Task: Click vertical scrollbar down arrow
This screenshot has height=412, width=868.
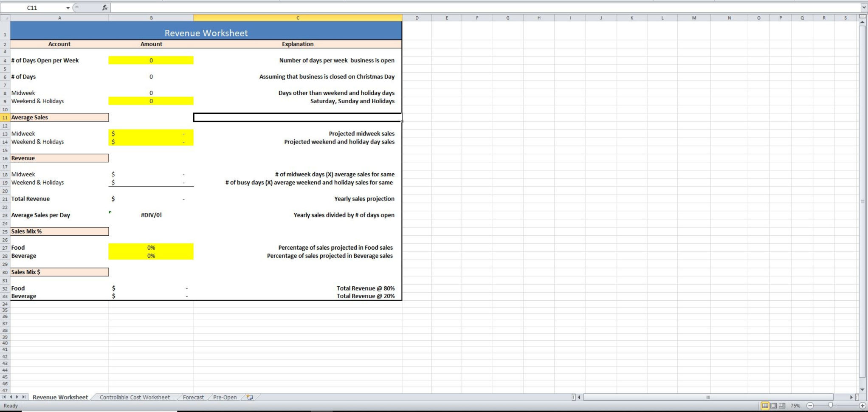Action: (x=862, y=389)
